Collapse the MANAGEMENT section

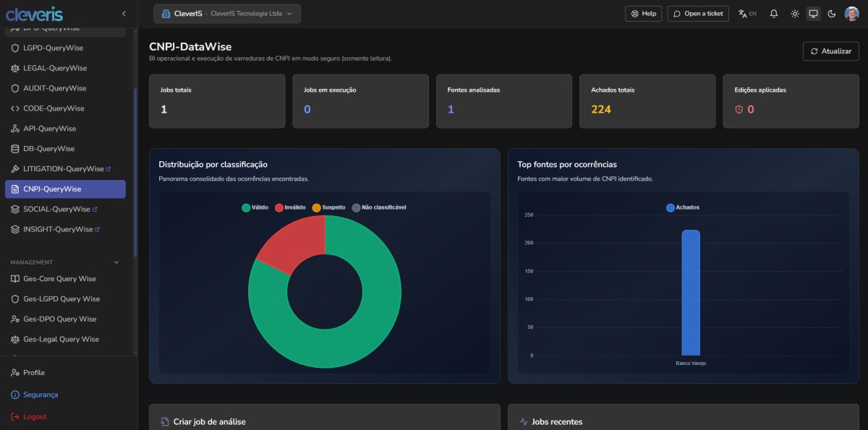coord(116,262)
